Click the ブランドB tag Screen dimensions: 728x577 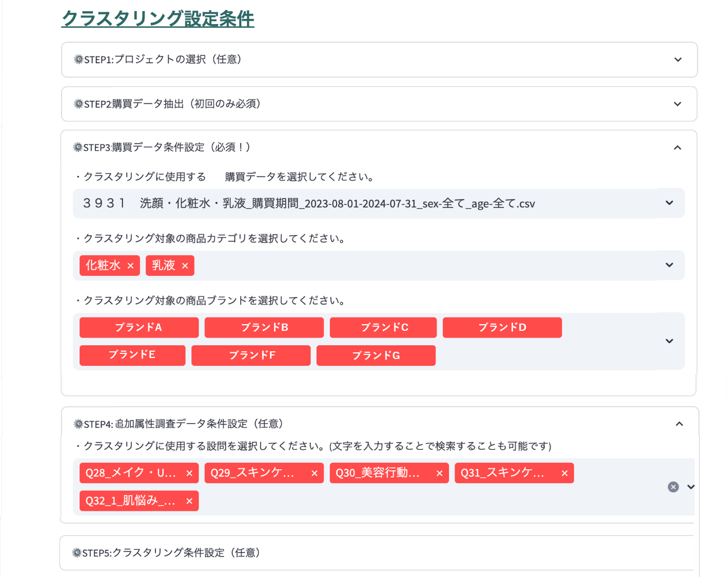click(264, 328)
